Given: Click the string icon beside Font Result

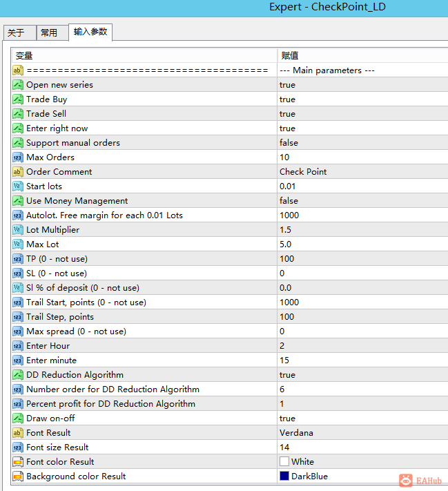Looking at the screenshot, I should [x=18, y=433].
